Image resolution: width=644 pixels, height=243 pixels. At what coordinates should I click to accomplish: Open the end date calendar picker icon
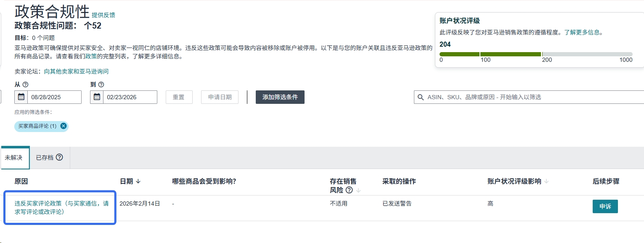97,97
